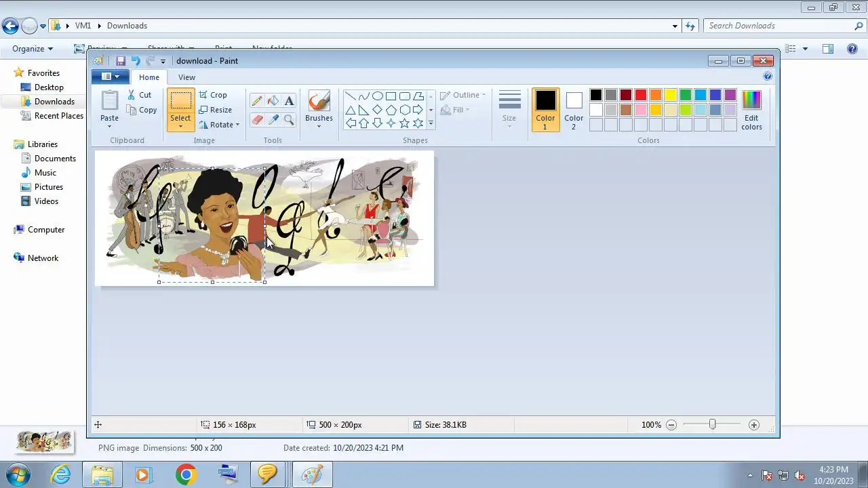The image size is (868, 488).
Task: Pick the yellow color swatch
Action: click(671, 95)
